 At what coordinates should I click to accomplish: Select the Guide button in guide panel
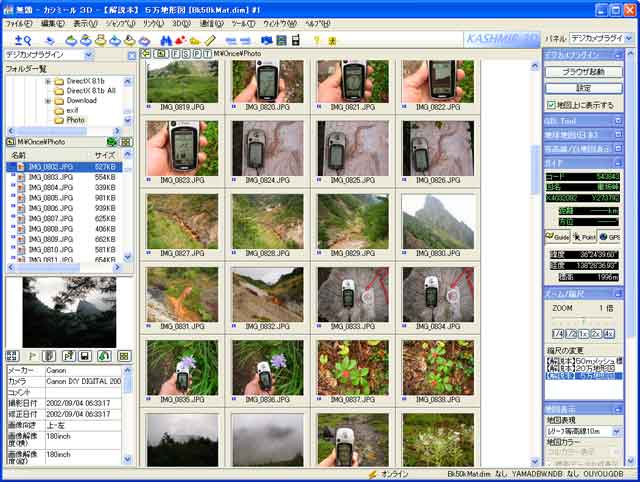pyautogui.click(x=557, y=237)
